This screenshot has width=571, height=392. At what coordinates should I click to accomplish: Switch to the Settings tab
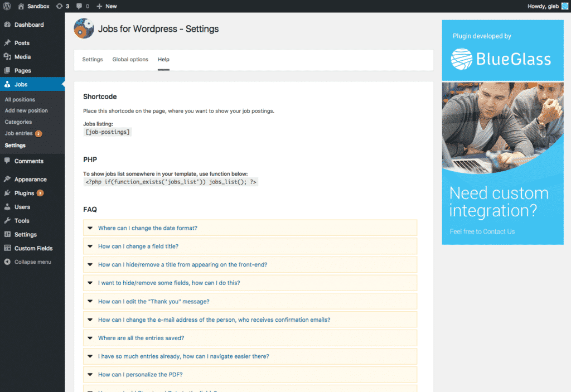coord(93,60)
